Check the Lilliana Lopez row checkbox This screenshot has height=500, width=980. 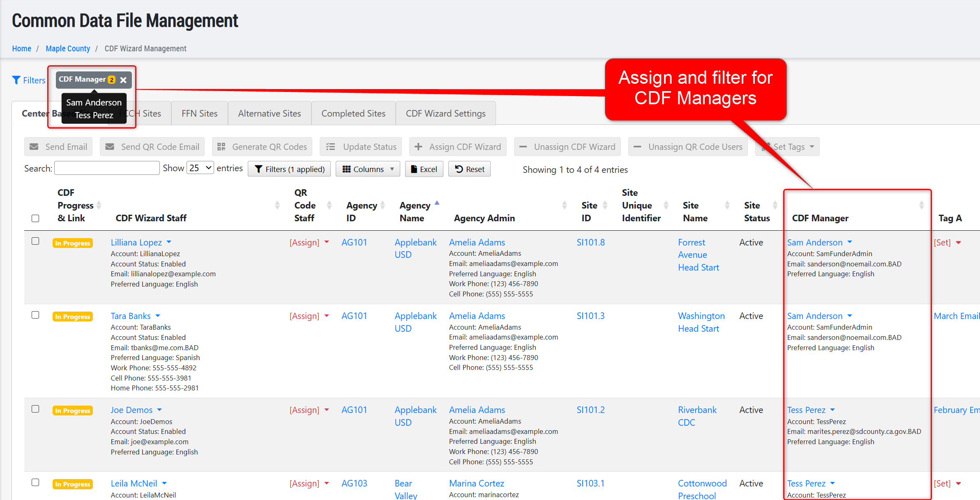[35, 241]
